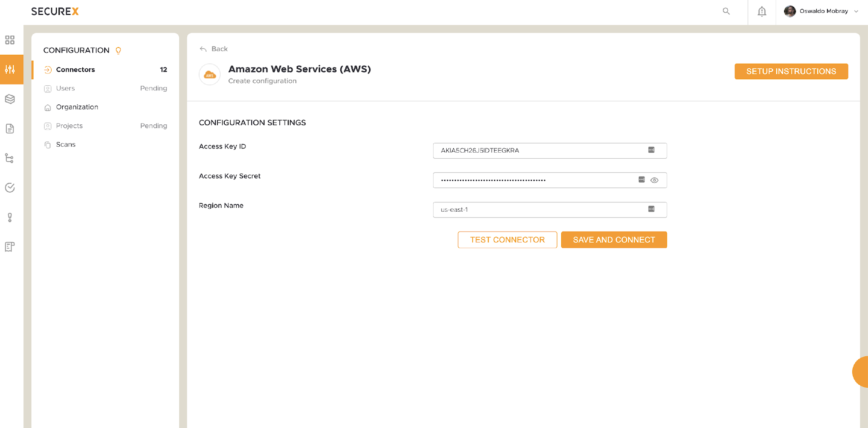Click the AWS cloud logo icon

point(210,75)
